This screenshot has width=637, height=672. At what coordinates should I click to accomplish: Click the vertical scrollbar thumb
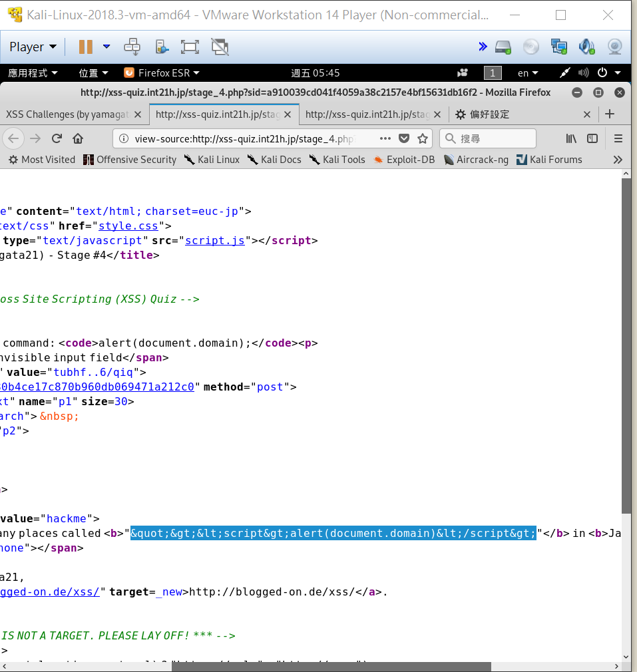click(x=626, y=345)
